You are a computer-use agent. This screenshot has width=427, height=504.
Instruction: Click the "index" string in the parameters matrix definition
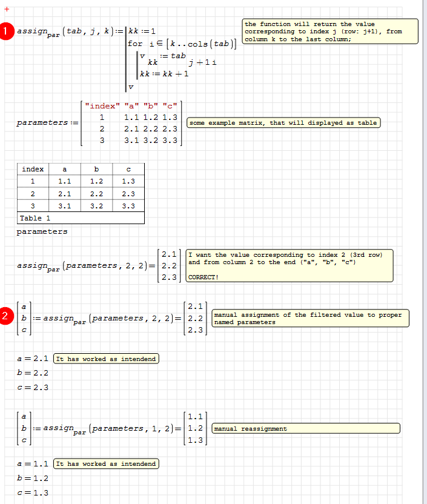point(100,106)
